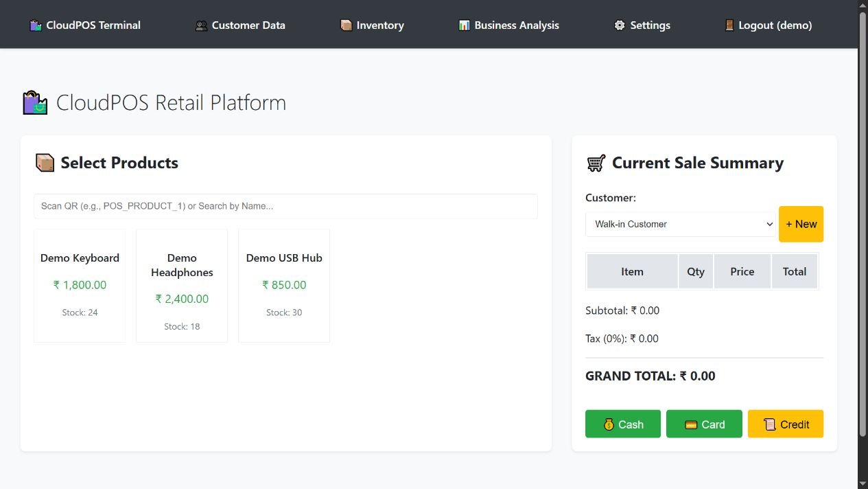Add Demo Keyboard product card to sale
The height and width of the screenshot is (489, 868).
click(x=80, y=286)
